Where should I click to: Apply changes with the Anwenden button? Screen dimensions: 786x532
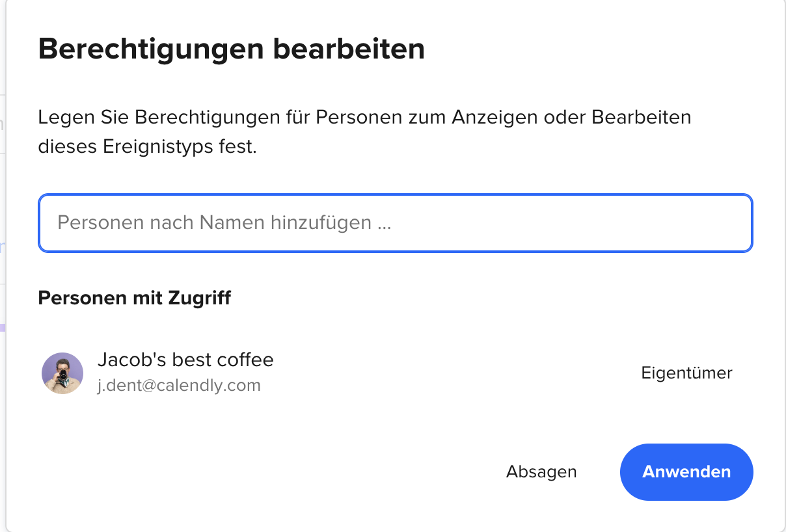point(686,472)
